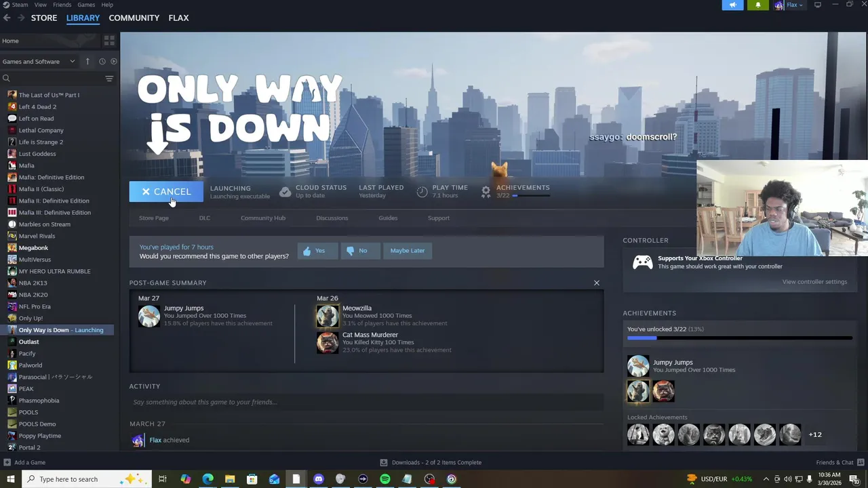The width and height of the screenshot is (868, 488).
Task: Focus the library game search field
Action: pos(53,79)
